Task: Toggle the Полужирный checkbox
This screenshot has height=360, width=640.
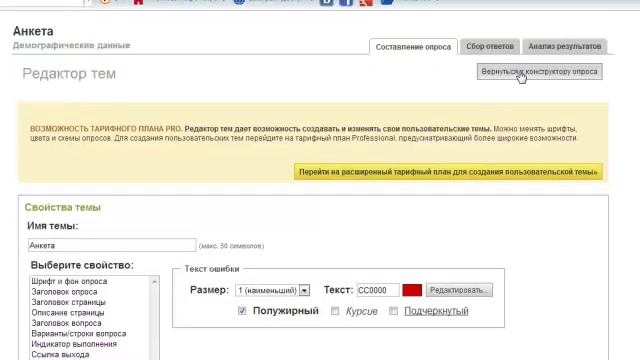Action: tap(242, 311)
